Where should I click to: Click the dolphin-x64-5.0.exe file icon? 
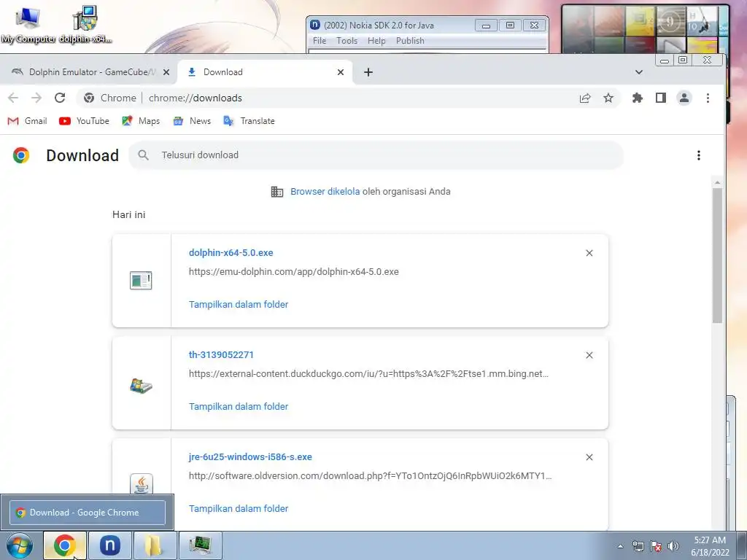[x=141, y=281]
